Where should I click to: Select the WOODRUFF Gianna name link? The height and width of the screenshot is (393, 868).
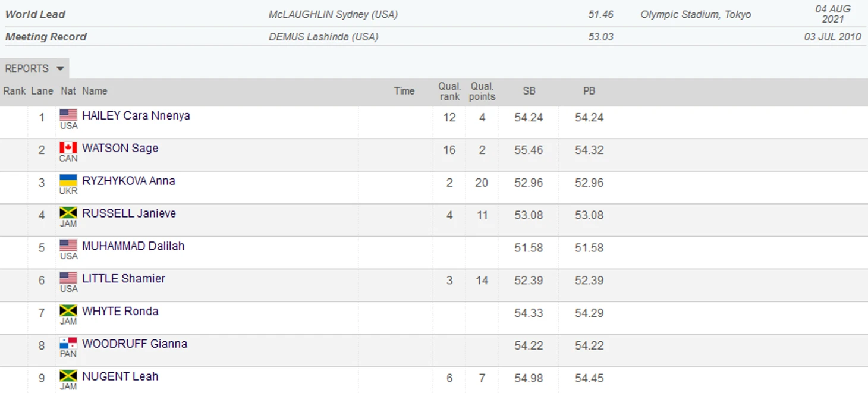[x=134, y=344]
